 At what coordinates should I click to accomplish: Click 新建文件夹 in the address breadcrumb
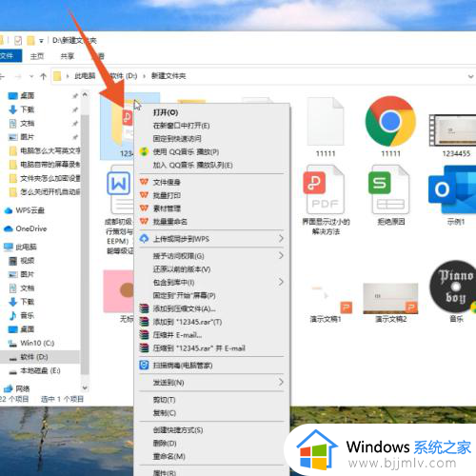(169, 76)
